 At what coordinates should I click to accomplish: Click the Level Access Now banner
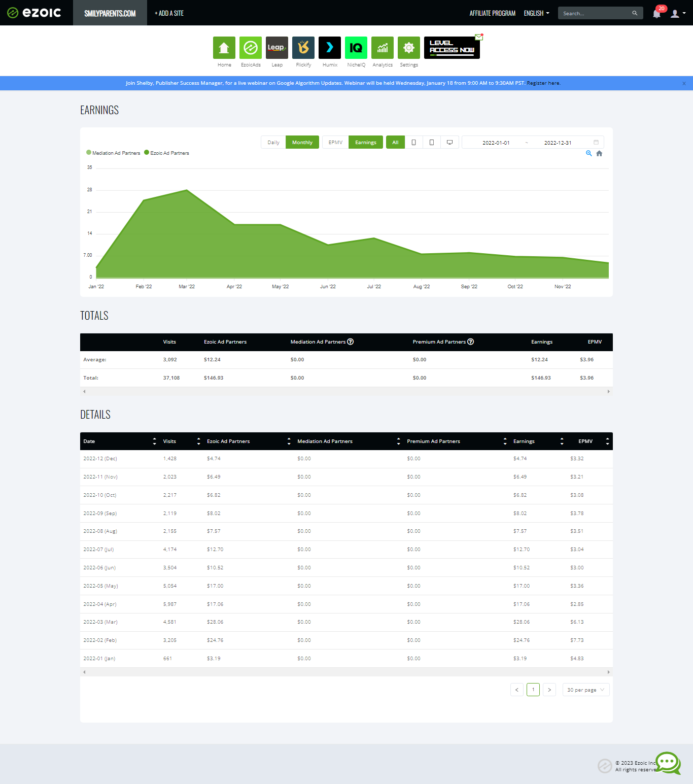452,48
